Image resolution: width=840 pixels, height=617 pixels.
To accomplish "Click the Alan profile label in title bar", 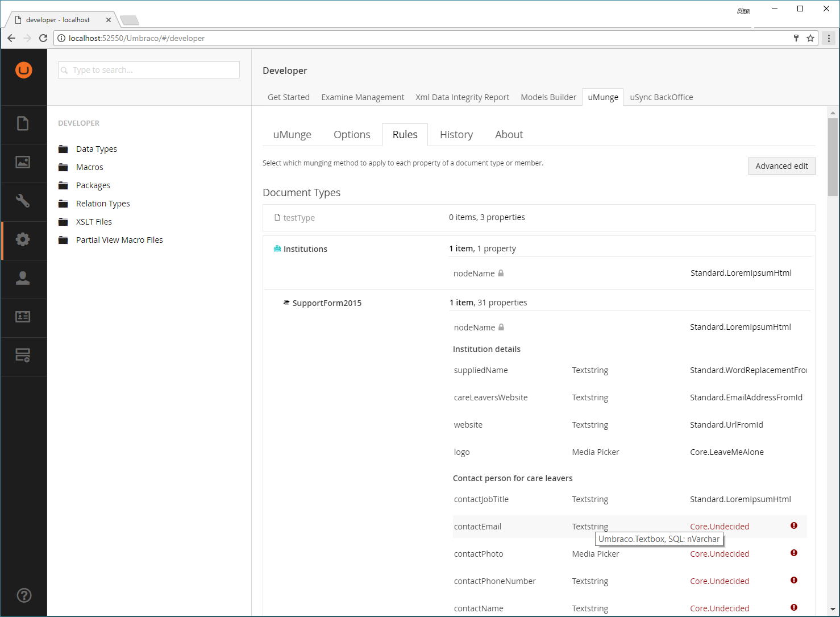I will 743,11.
